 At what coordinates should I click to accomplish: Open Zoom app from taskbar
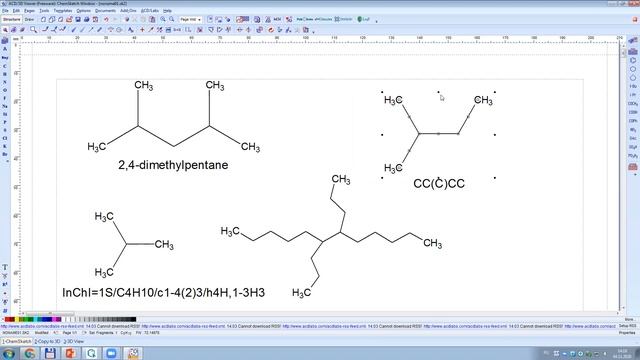[111, 353]
